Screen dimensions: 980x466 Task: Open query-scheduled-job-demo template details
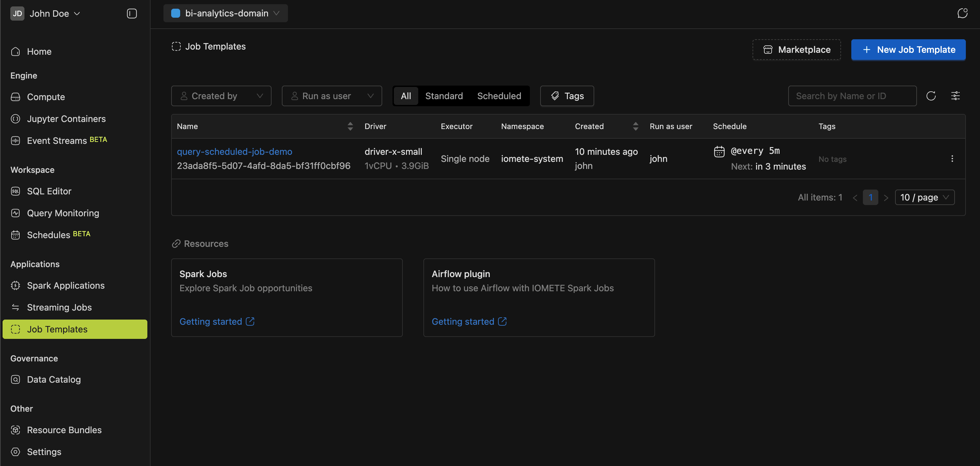coord(234,151)
